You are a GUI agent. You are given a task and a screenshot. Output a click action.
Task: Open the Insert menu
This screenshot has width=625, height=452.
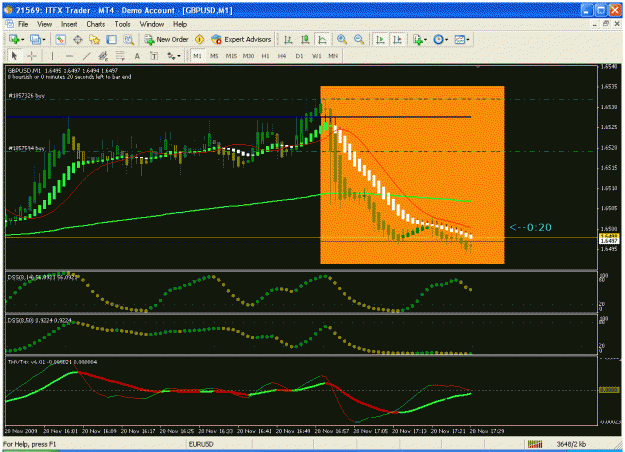tap(69, 24)
